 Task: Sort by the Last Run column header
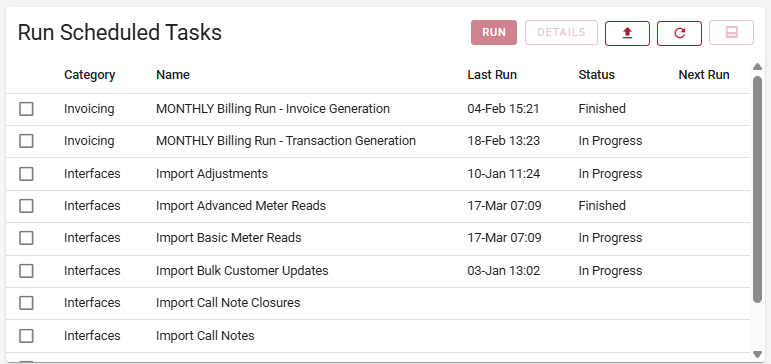point(492,75)
